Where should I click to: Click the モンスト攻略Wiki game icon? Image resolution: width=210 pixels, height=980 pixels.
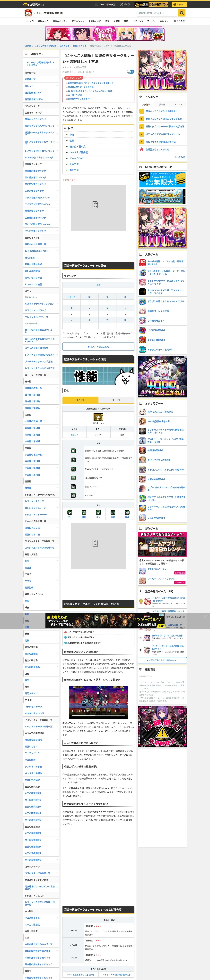click(x=143, y=340)
